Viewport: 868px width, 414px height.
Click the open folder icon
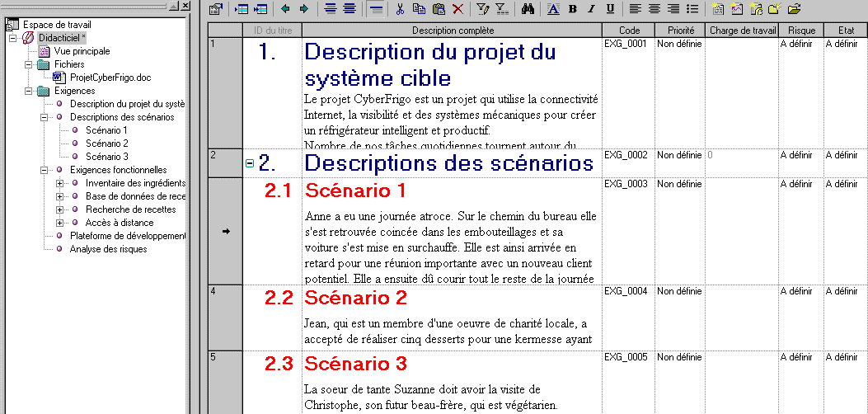coord(795,8)
